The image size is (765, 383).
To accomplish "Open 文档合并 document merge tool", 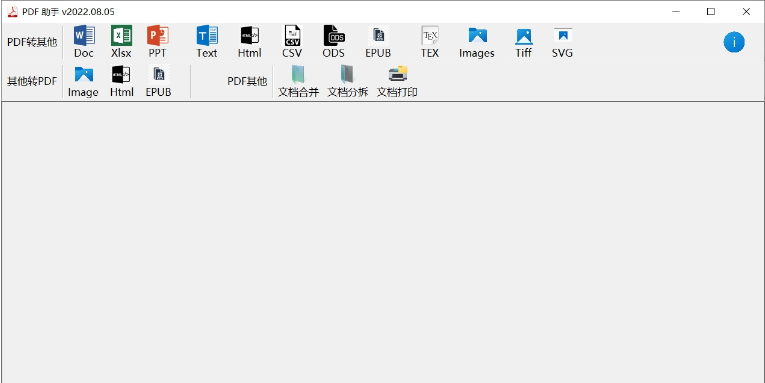I will 298,81.
